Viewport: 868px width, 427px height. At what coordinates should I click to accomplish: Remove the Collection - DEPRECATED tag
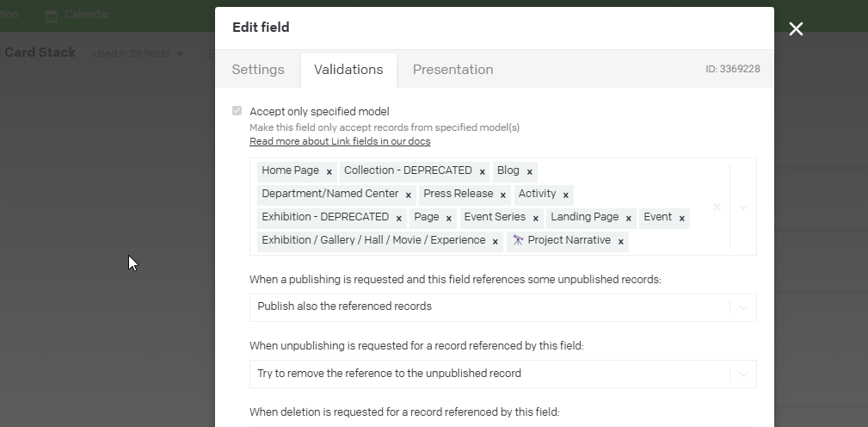click(x=483, y=172)
